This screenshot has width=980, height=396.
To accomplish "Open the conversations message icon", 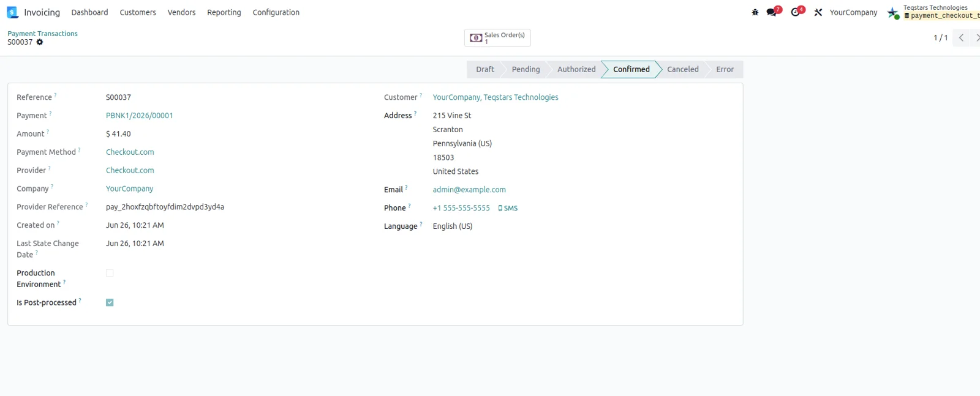I will (772, 12).
